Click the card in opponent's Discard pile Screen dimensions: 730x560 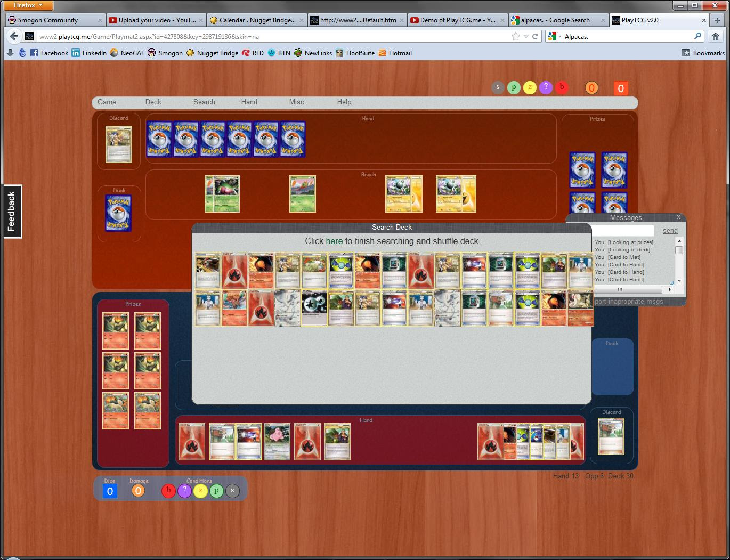(118, 144)
